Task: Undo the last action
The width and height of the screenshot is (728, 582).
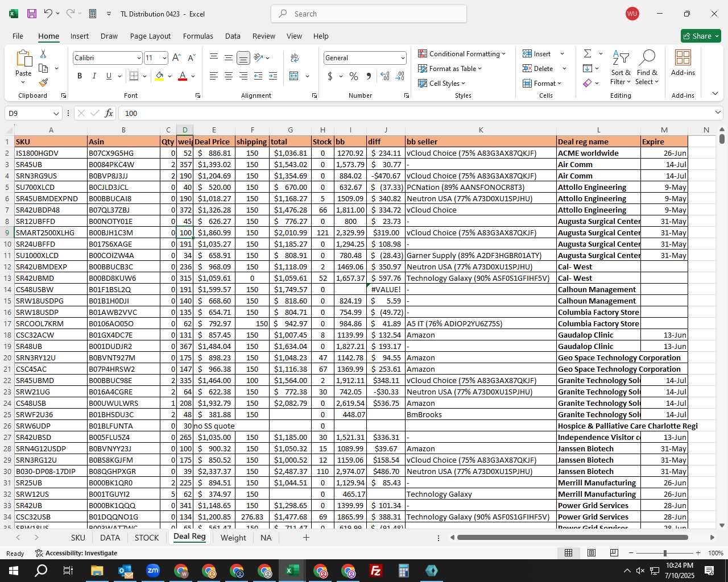Action: point(48,14)
